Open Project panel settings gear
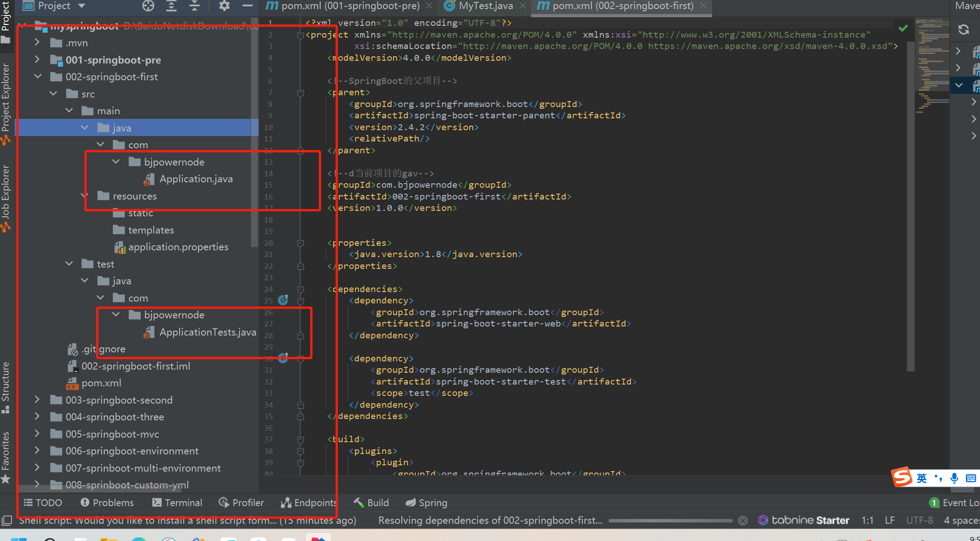Screen dimensions: 980x541 click(x=224, y=6)
